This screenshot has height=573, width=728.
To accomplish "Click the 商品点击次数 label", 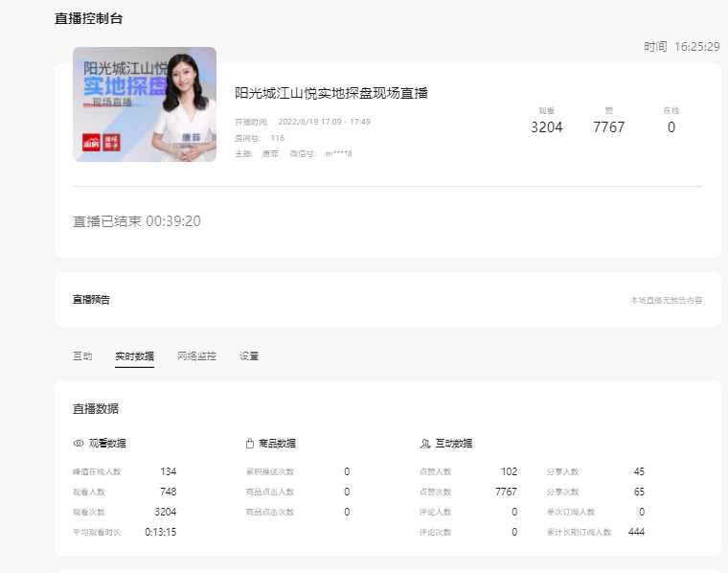I will [x=270, y=512].
